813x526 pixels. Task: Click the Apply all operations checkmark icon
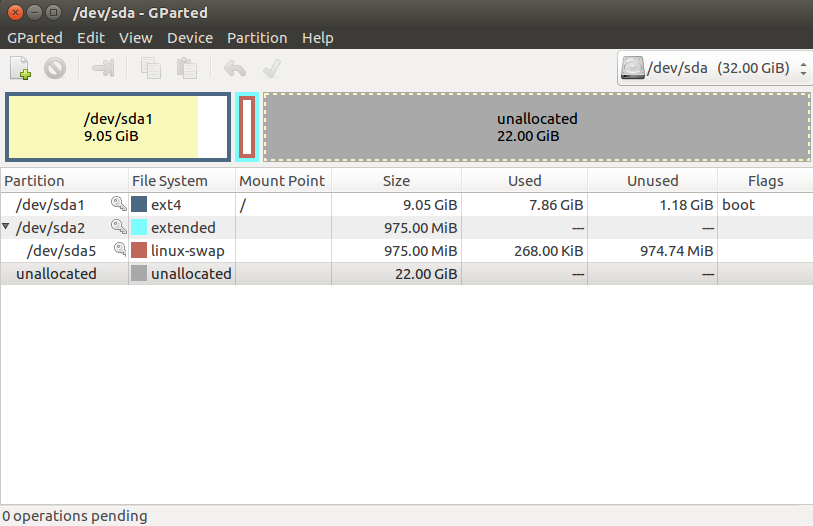[x=272, y=68]
